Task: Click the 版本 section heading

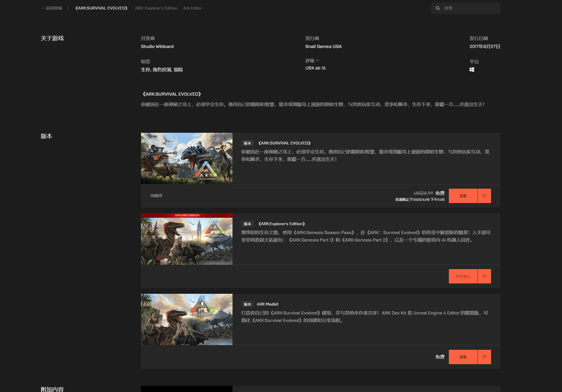Action: point(47,136)
